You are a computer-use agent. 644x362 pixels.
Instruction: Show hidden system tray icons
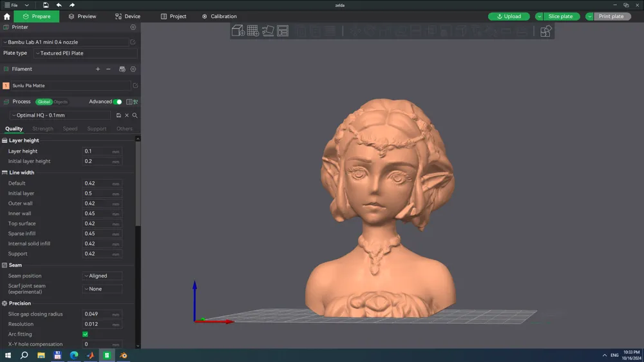coord(605,356)
